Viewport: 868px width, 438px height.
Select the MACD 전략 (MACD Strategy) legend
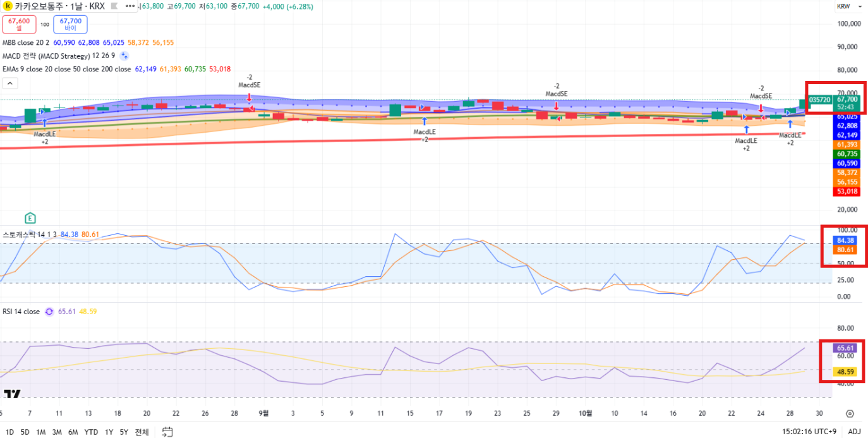point(46,56)
